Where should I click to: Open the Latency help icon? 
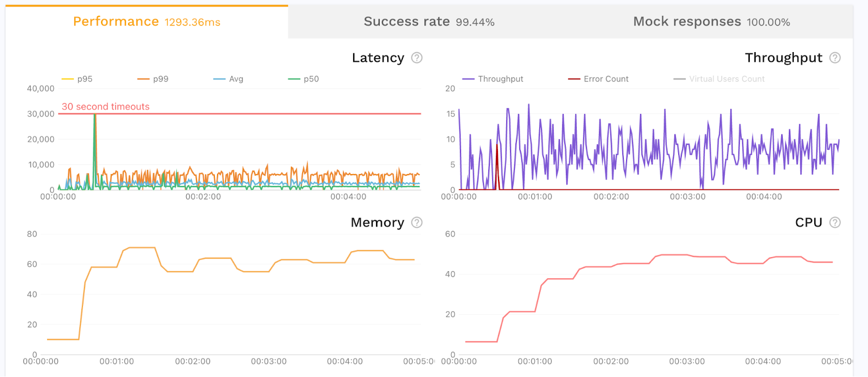[417, 57]
